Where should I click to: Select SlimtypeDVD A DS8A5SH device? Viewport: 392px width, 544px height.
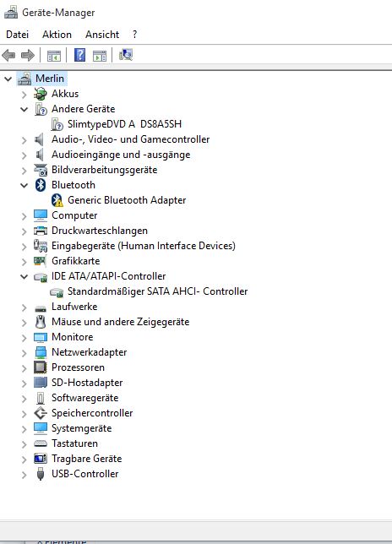[124, 124]
